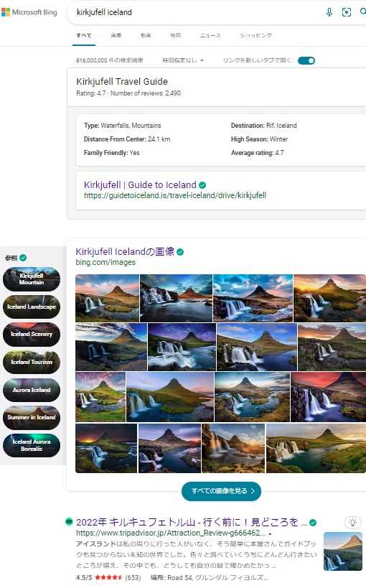The height and width of the screenshot is (588, 366).
Task: Toggle the open links in new tab switch
Action: 306,61
